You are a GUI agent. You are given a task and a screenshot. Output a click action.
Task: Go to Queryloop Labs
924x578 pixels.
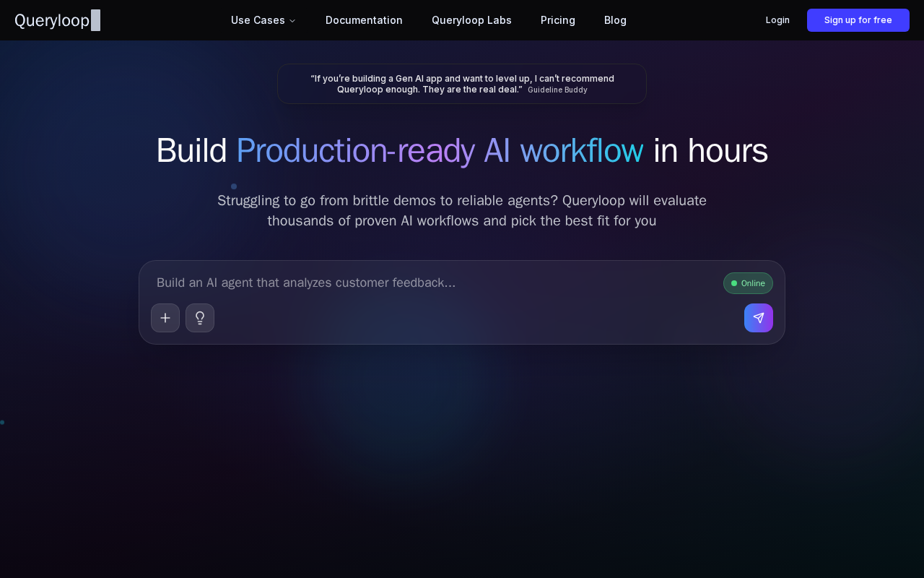pos(471,20)
